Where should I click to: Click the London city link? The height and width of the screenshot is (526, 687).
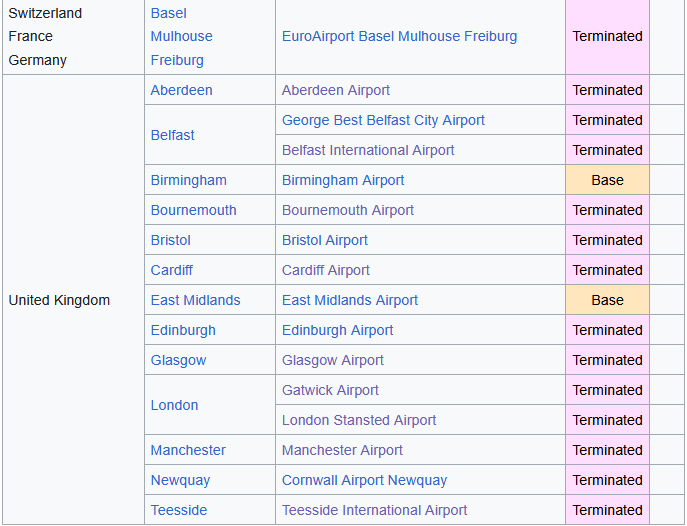pyautogui.click(x=174, y=405)
